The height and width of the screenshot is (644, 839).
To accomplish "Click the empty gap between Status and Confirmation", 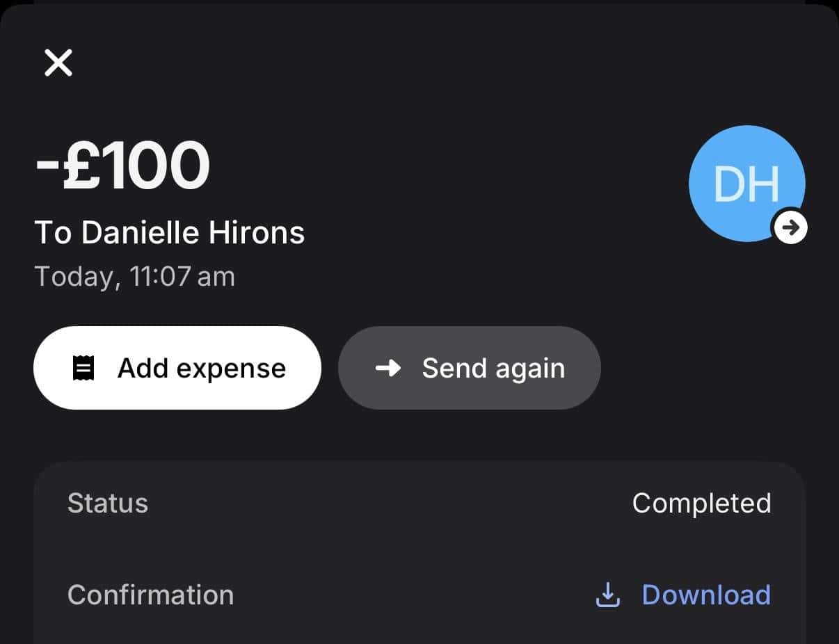I will tap(417, 549).
